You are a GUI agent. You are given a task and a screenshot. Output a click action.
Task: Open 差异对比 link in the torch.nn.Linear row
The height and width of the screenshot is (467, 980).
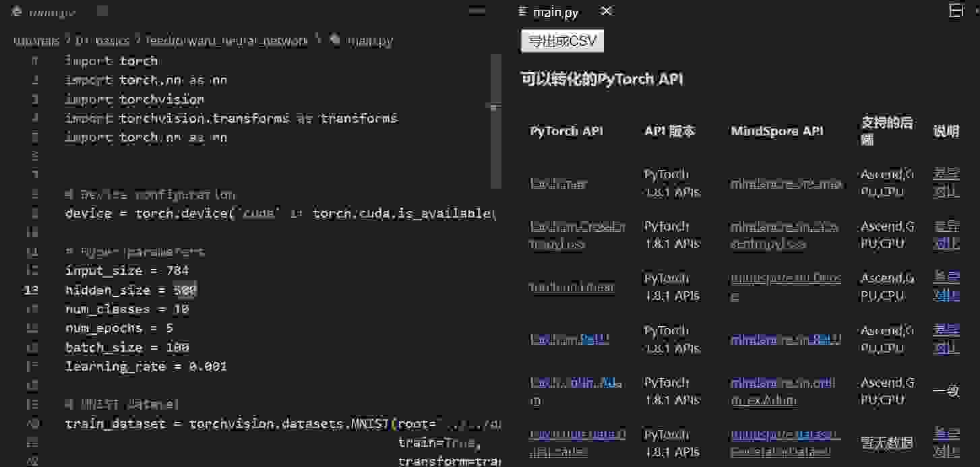click(x=946, y=287)
